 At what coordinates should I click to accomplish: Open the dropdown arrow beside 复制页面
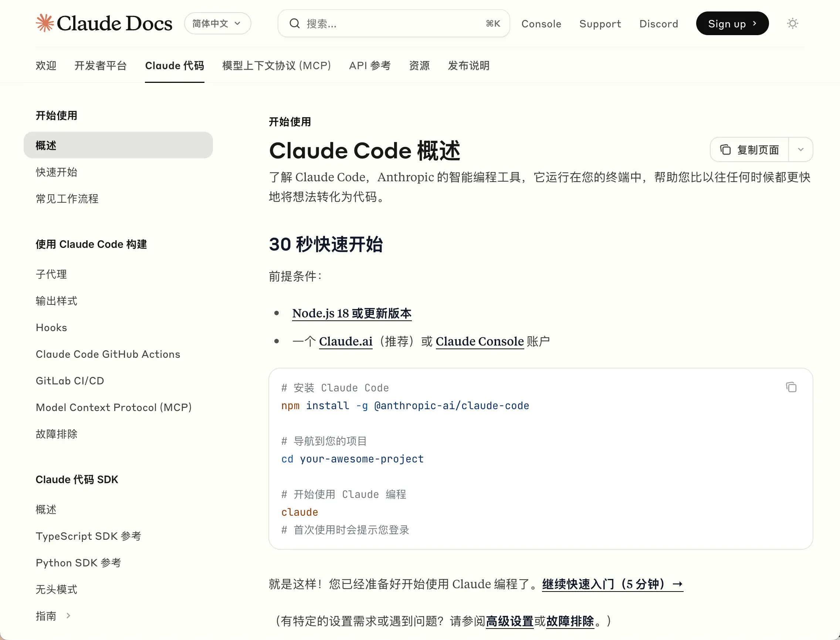coord(800,150)
